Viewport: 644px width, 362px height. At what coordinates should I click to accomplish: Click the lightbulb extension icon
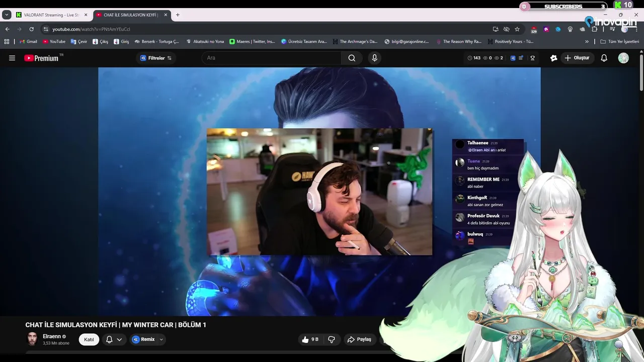point(570,29)
